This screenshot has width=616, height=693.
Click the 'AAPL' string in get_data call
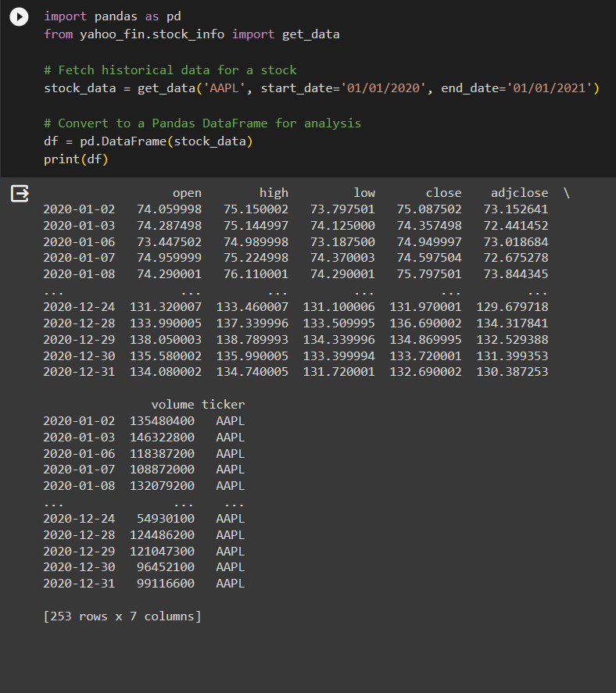224,88
